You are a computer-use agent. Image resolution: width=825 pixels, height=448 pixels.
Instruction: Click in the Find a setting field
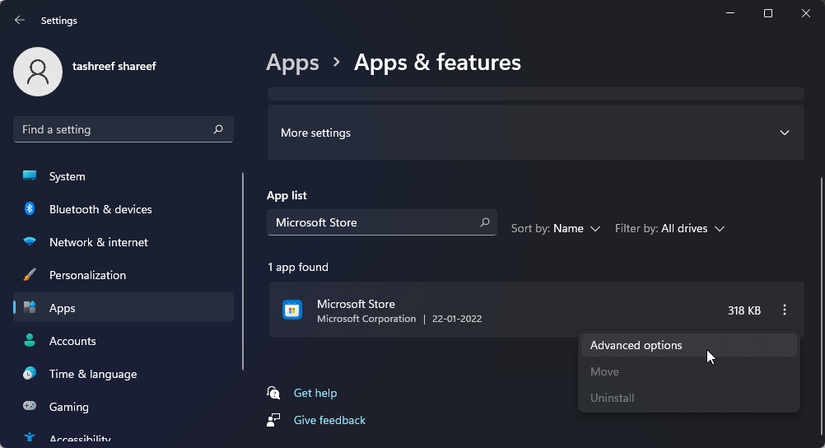tap(123, 130)
